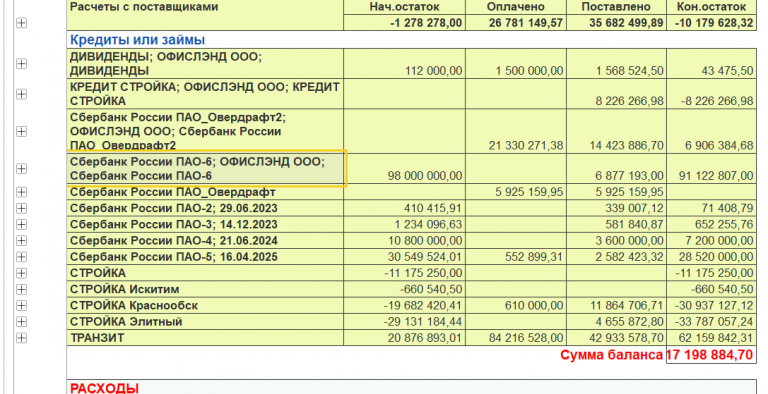Select the cell 1 234 096,63
This screenshot has width=768, height=394.
tap(404, 224)
